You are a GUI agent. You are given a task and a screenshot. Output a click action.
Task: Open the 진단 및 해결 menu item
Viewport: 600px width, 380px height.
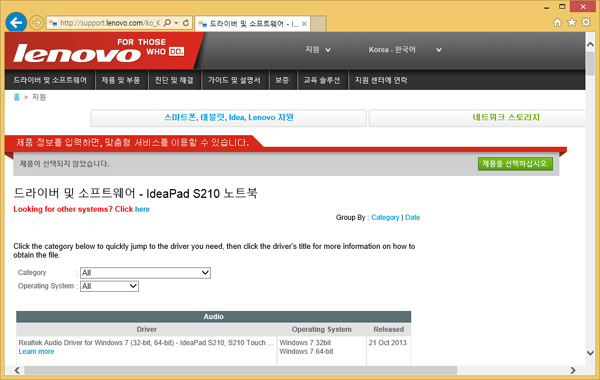coord(174,80)
